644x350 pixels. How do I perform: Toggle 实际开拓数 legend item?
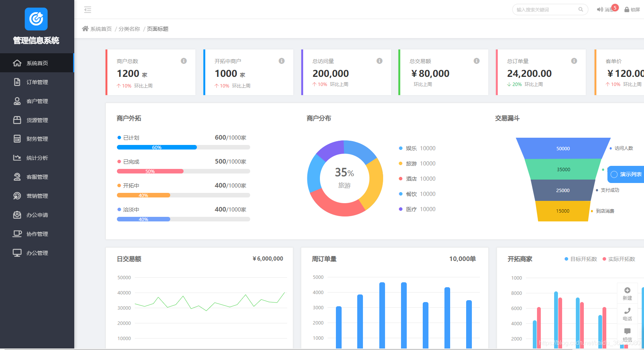tap(619, 259)
